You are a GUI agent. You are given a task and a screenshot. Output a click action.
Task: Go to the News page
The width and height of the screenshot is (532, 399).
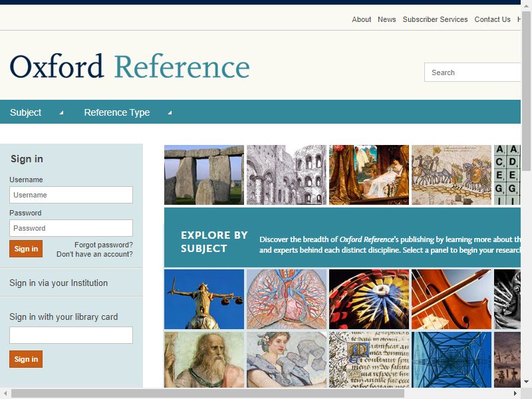(387, 19)
